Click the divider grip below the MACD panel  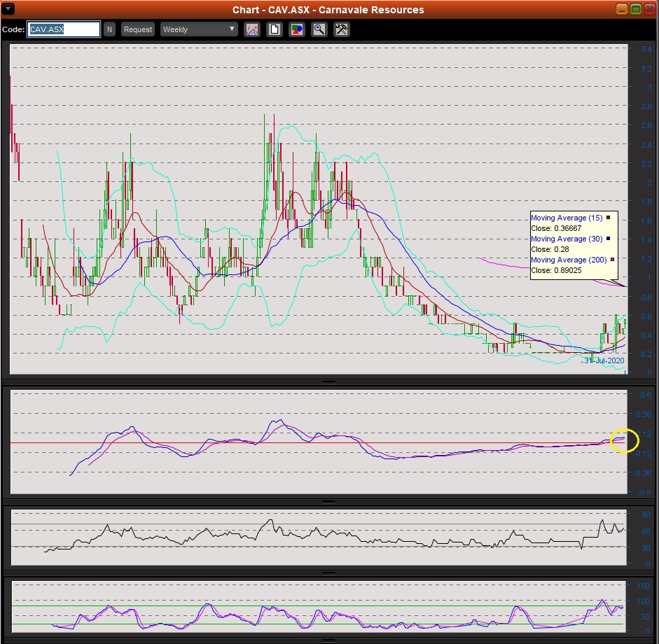coord(328,501)
